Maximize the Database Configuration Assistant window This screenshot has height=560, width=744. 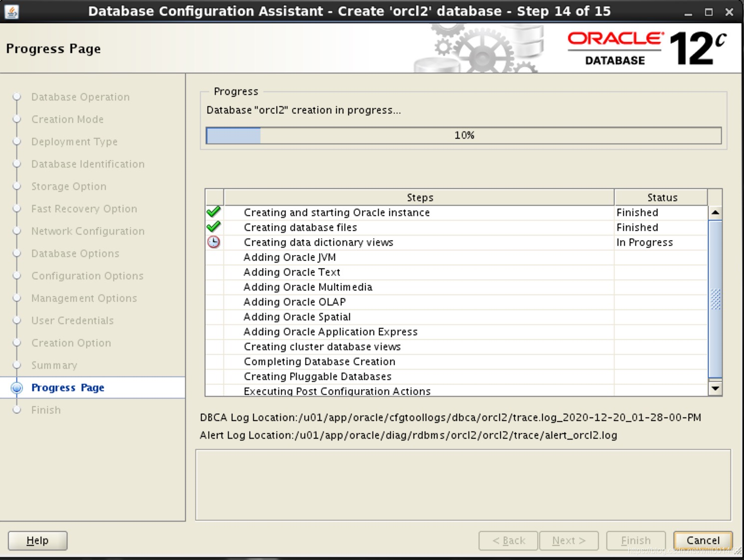point(709,12)
